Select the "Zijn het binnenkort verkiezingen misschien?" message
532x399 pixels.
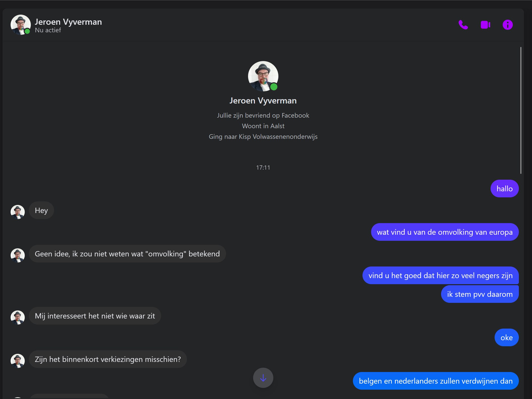[x=108, y=359]
